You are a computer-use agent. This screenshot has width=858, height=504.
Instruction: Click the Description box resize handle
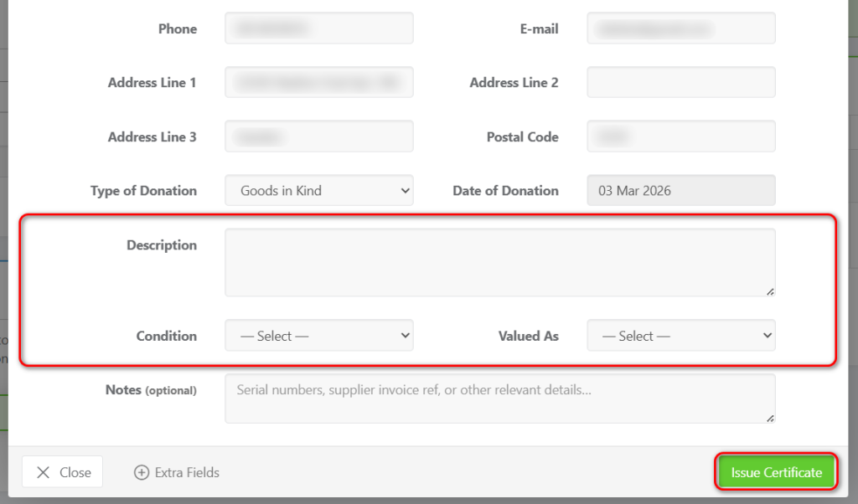[770, 291]
